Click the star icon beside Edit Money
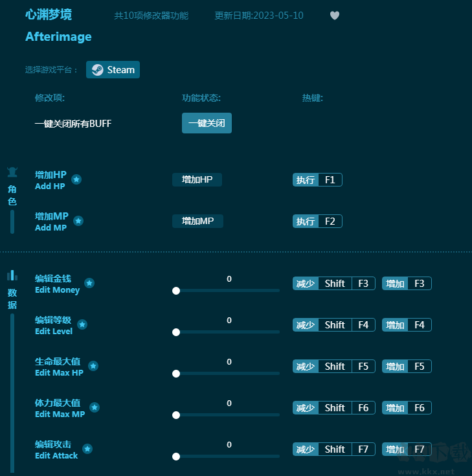Image resolution: width=472 pixels, height=476 pixels. coord(89,283)
